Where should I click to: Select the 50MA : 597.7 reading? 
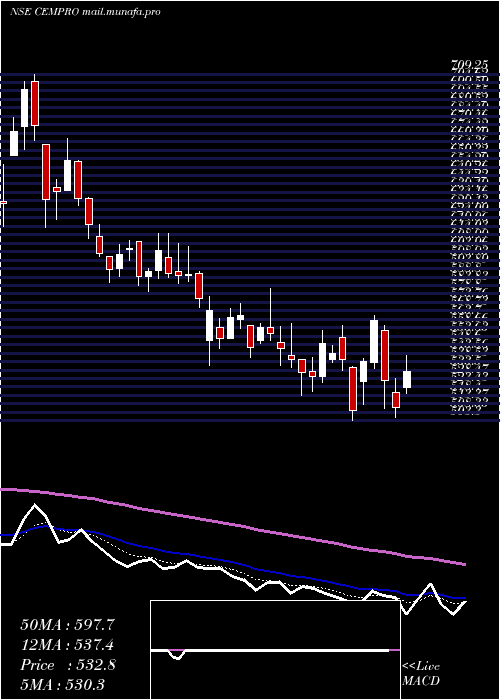[x=67, y=625]
